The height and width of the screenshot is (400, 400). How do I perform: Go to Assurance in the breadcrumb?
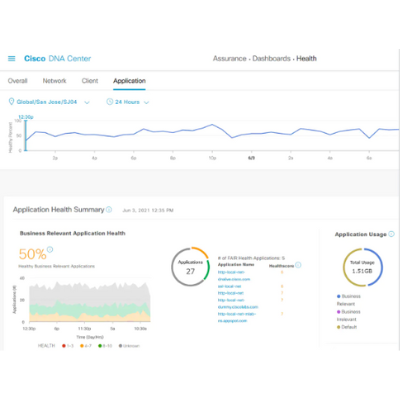point(229,59)
